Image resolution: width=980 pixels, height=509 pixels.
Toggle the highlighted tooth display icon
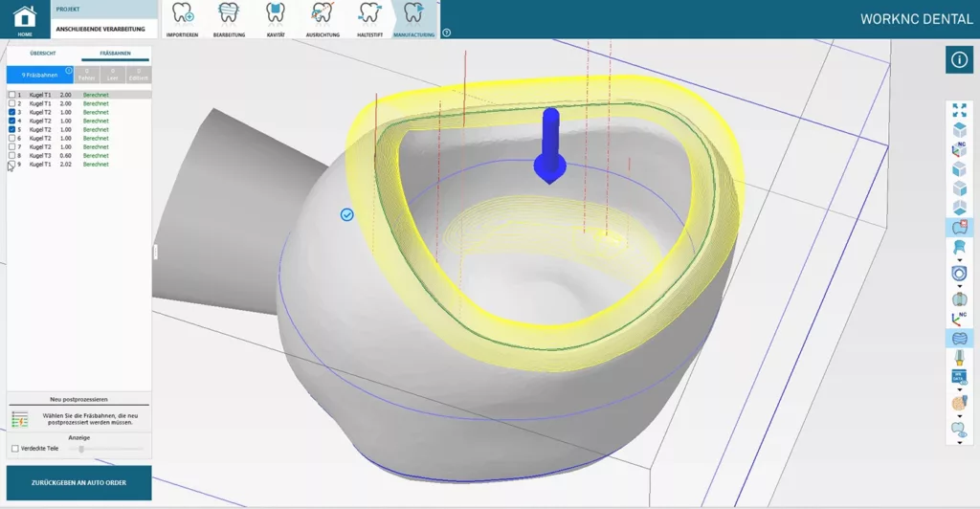click(x=959, y=228)
